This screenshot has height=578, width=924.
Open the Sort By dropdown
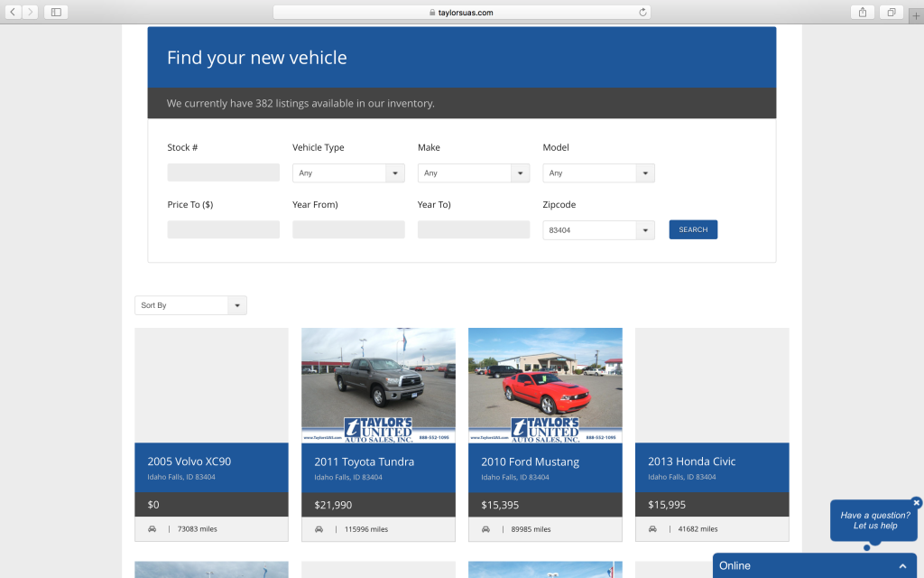point(190,305)
